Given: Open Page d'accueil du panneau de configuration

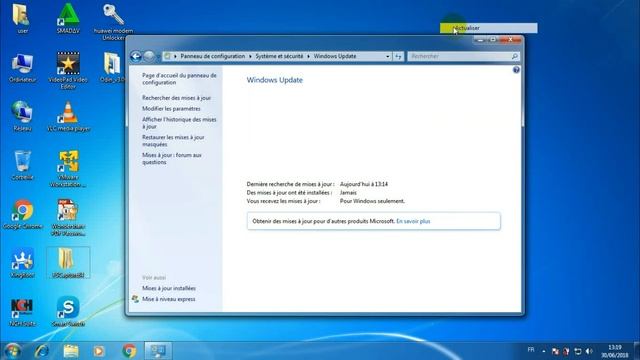Looking at the screenshot, I should (179, 79).
